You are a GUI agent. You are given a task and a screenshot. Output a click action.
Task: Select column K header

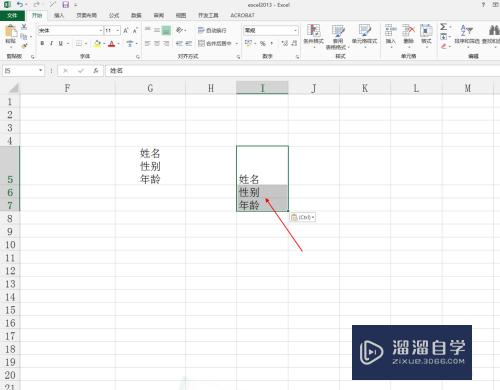tap(365, 88)
